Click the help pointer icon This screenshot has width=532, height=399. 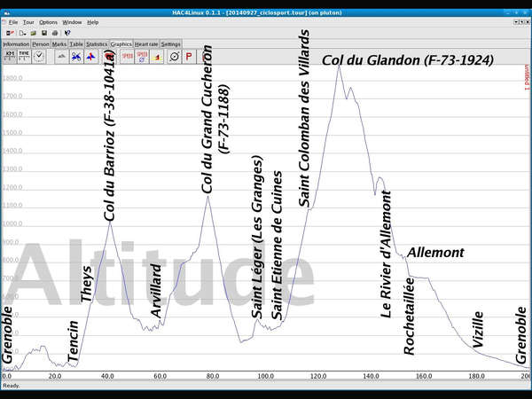tap(67, 32)
